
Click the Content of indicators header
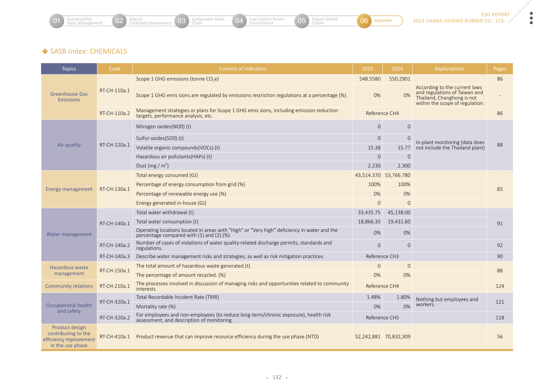pos(242,69)
